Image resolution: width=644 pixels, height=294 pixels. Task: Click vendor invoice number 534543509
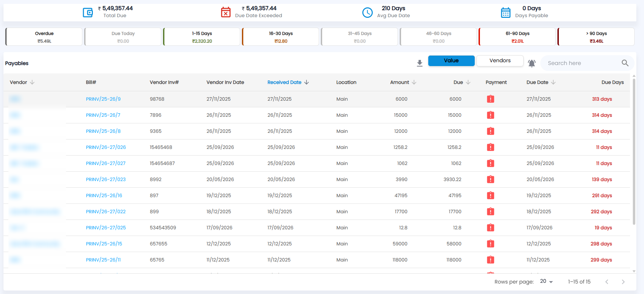pyautogui.click(x=163, y=228)
